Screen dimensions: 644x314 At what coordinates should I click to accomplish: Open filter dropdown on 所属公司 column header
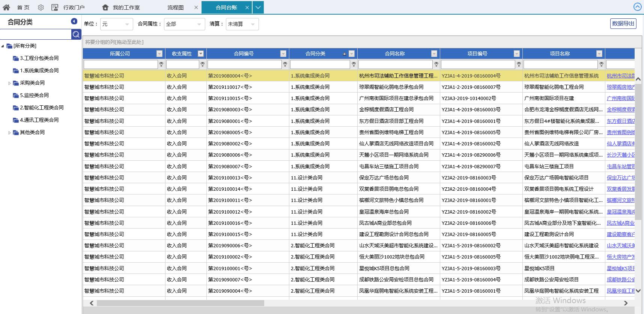(159, 54)
